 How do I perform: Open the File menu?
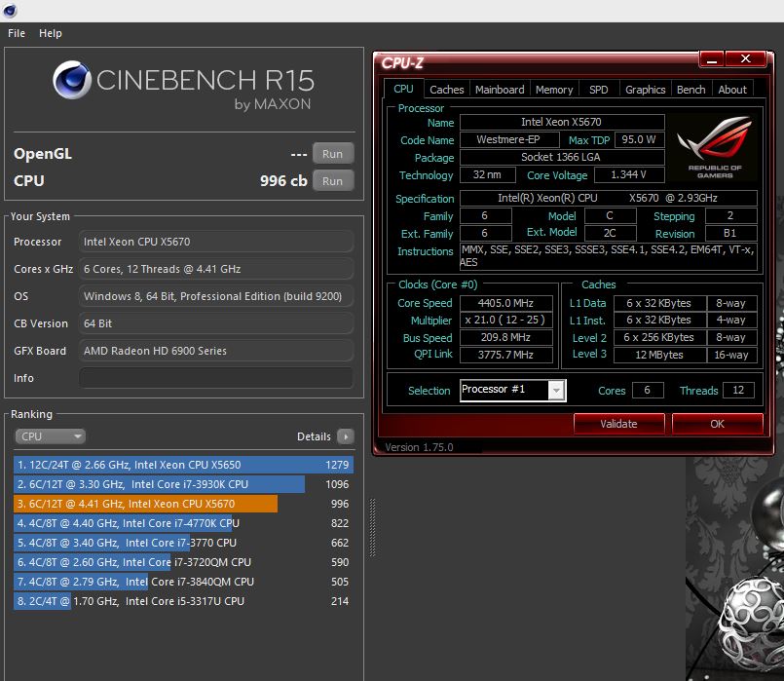(17, 33)
